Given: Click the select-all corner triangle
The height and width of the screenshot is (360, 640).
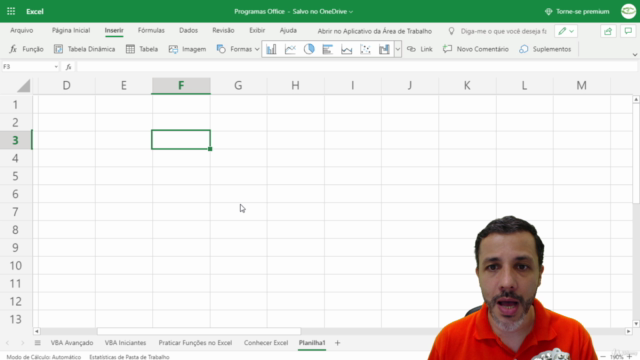Looking at the screenshot, I should click(x=24, y=86).
